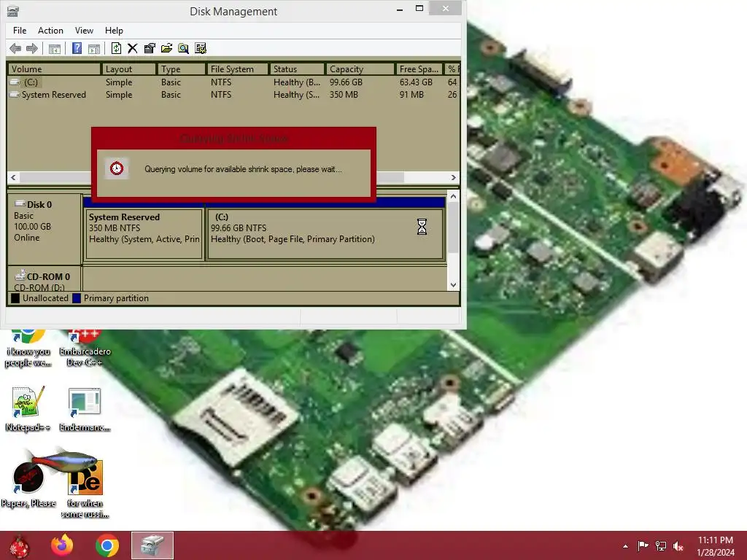747x560 pixels.
Task: Click the black Unallocated legend swatch
Action: point(15,298)
